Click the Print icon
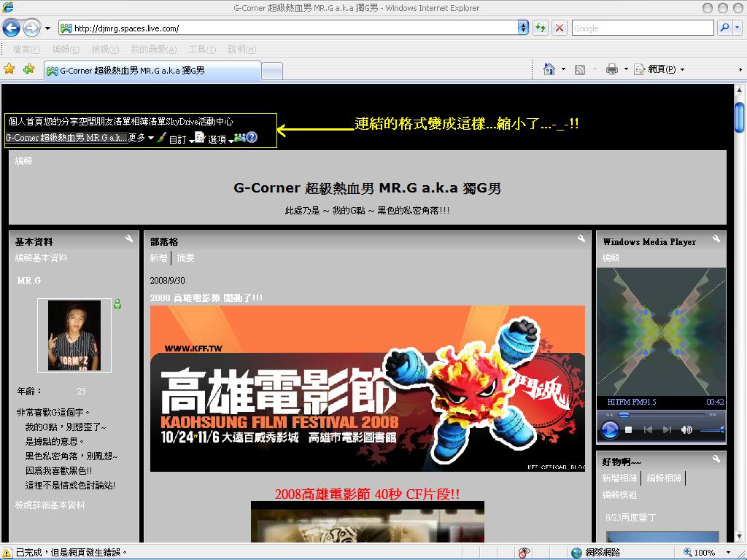Screen dimensions: 747x560 click(x=612, y=69)
